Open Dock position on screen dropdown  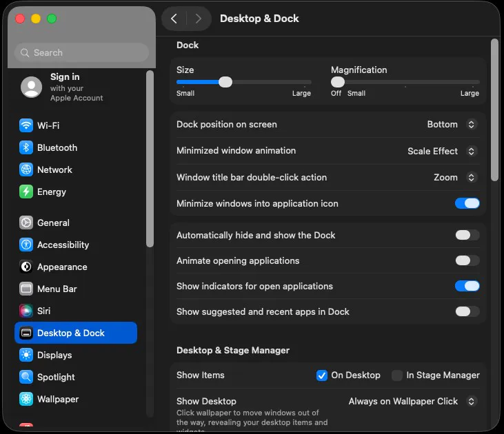pyautogui.click(x=452, y=125)
